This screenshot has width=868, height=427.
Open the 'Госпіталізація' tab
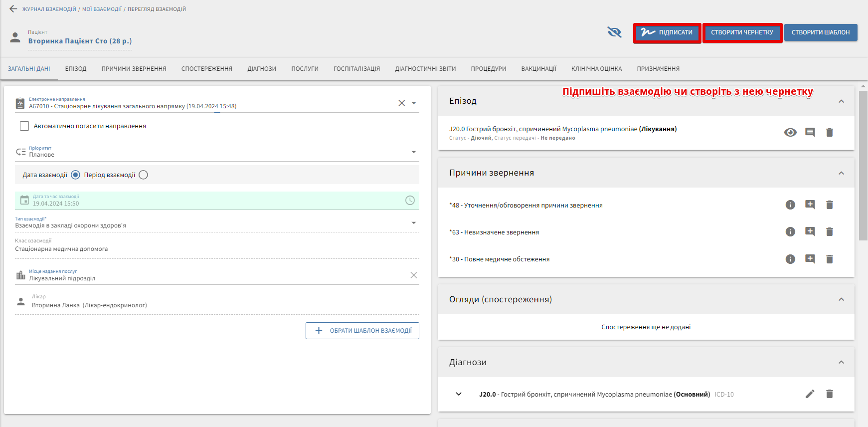click(356, 69)
